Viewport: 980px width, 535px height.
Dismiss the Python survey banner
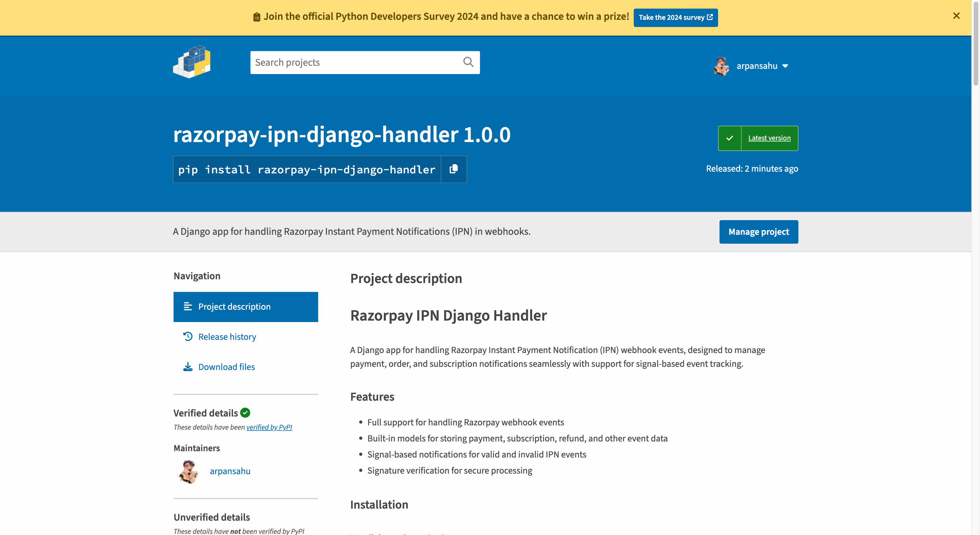point(956,16)
